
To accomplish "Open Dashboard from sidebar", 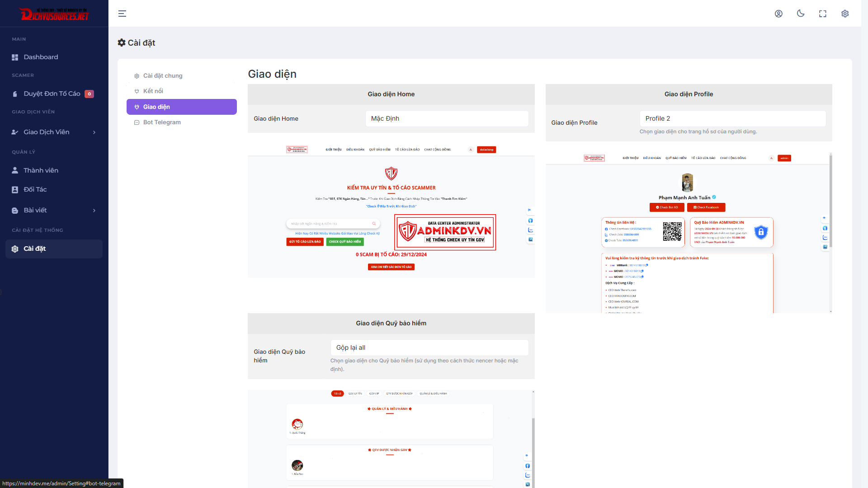I will point(41,57).
